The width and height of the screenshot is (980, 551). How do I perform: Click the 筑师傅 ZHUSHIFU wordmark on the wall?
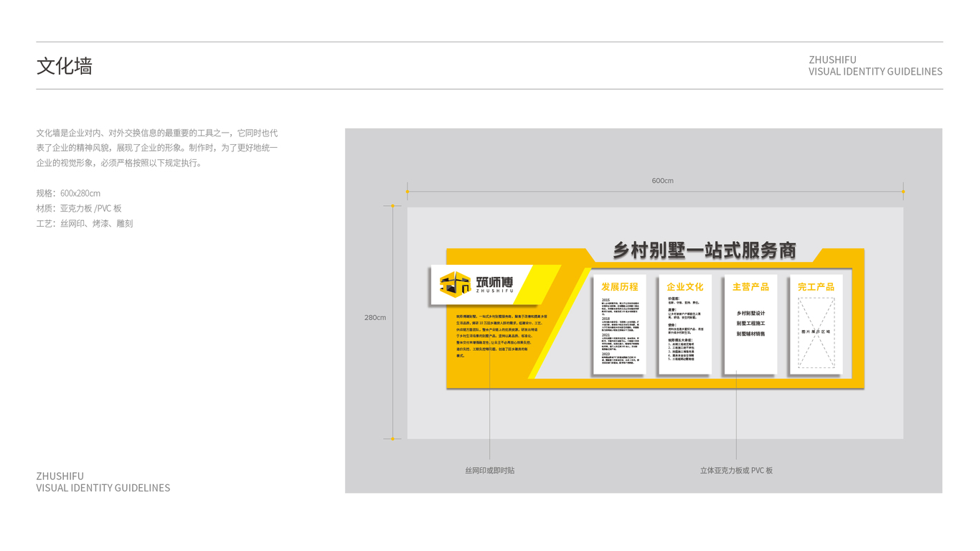[x=494, y=284]
